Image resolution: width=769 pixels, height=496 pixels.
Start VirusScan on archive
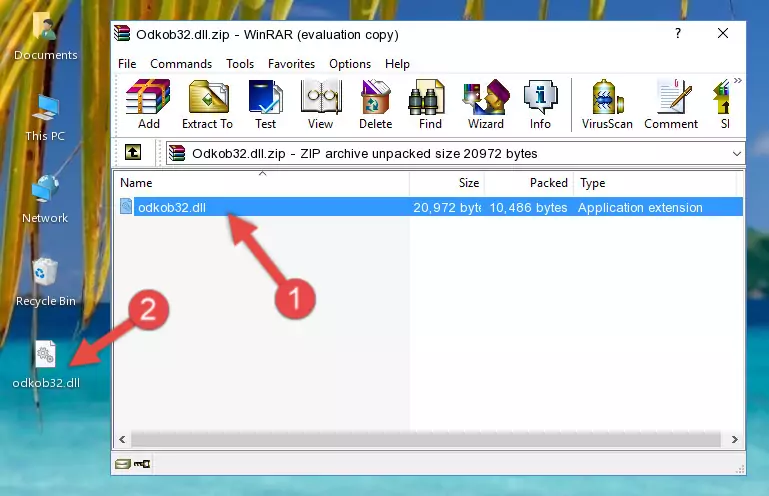pyautogui.click(x=607, y=104)
